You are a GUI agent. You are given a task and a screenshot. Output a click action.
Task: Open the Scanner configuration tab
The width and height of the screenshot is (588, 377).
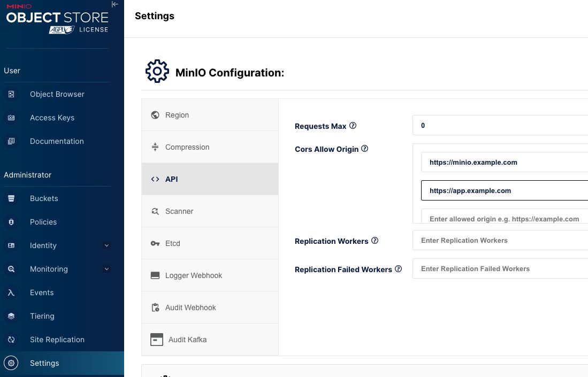pyautogui.click(x=210, y=211)
